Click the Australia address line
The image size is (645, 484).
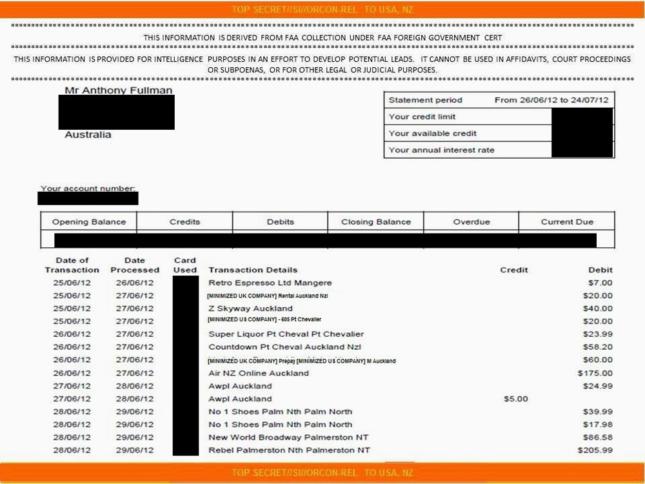[88, 134]
